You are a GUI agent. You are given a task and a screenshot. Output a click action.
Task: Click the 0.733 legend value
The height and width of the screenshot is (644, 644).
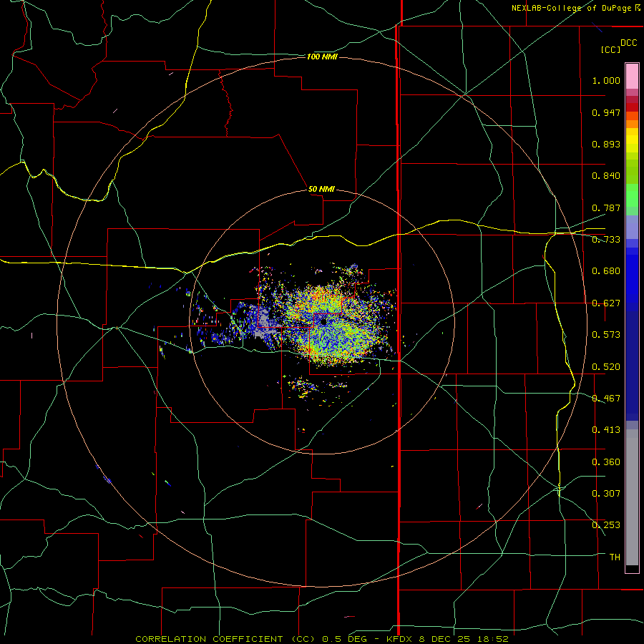tap(606, 240)
